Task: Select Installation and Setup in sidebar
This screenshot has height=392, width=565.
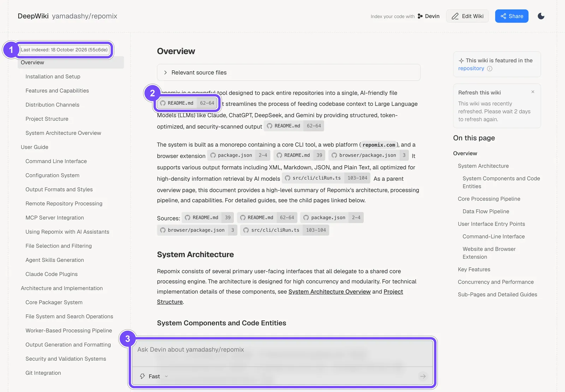Action: 53,77
